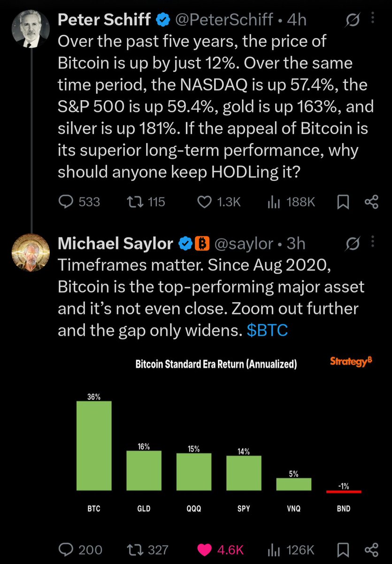The image size is (392, 564).
Task: Bookmark Michael Saylor's tweet
Action: [343, 549]
